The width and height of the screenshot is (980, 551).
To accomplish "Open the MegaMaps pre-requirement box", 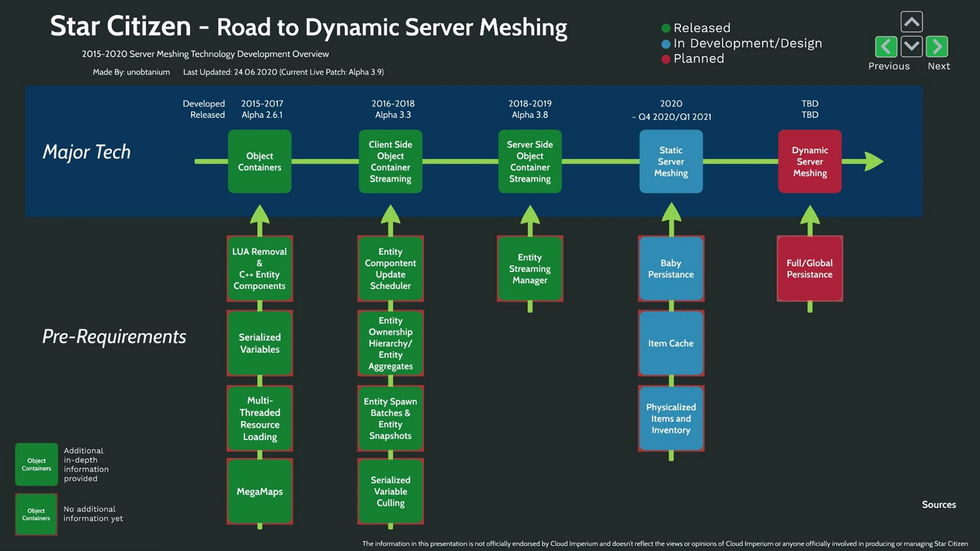I will (259, 491).
